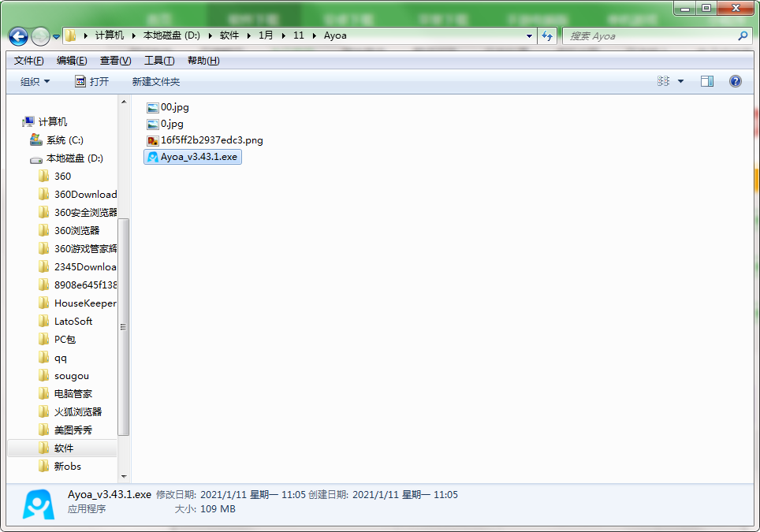This screenshot has height=532, width=760.
Task: Open the 360安全浏览器 folder in tree
Action: tap(77, 212)
